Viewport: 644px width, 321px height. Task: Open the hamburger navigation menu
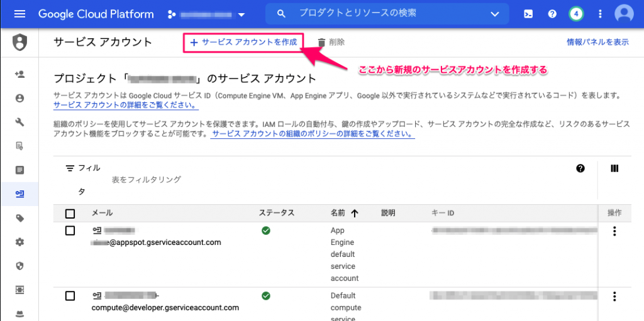19,14
